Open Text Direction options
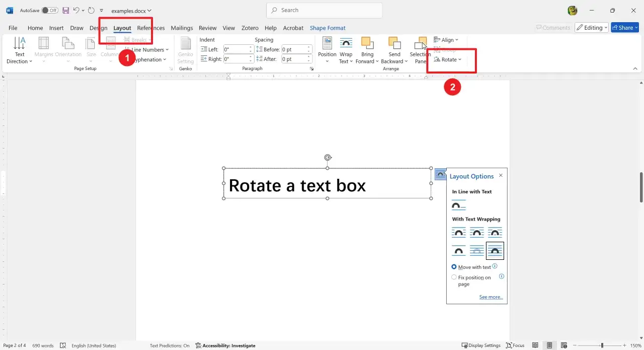The image size is (644, 350). 20,50
